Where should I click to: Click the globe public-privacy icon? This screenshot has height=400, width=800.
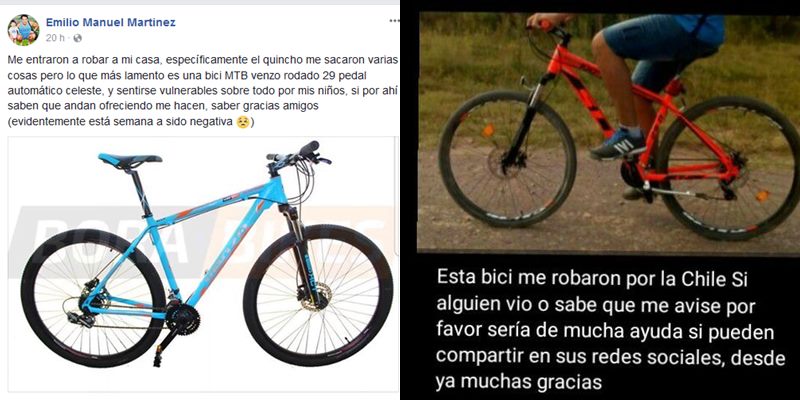[78, 38]
